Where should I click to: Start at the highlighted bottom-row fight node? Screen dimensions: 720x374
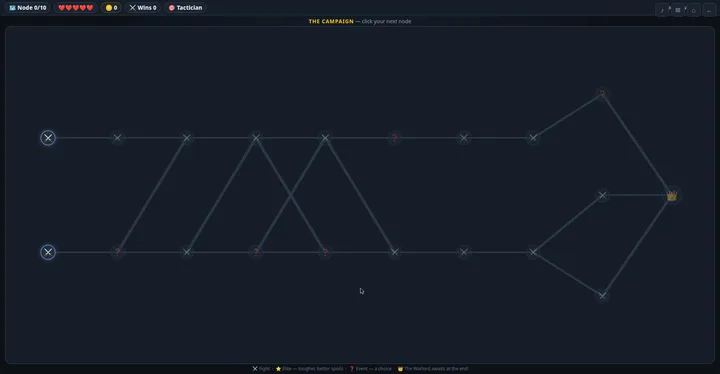[48, 252]
